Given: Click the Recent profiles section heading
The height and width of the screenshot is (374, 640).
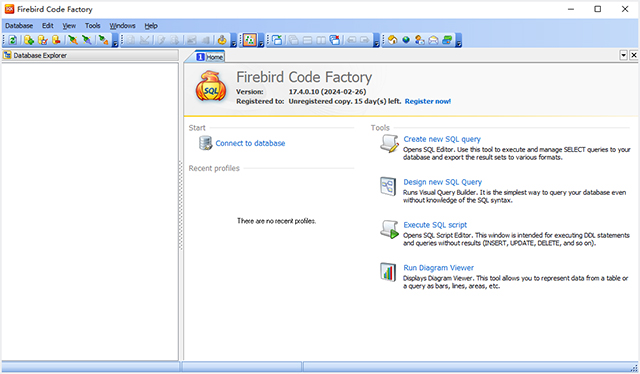Looking at the screenshot, I should pos(214,168).
